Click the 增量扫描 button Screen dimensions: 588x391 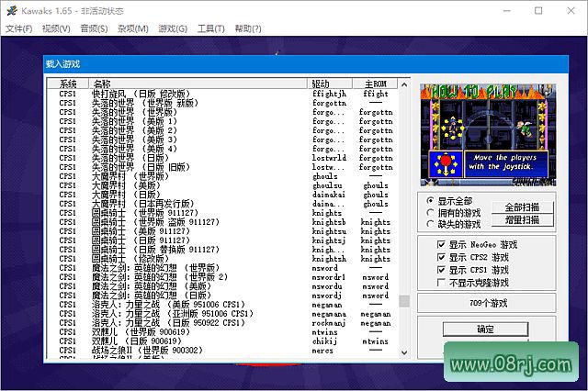tap(522, 220)
